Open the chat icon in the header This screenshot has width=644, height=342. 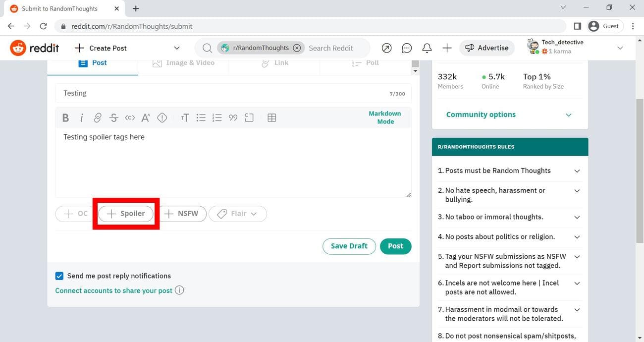click(x=407, y=48)
